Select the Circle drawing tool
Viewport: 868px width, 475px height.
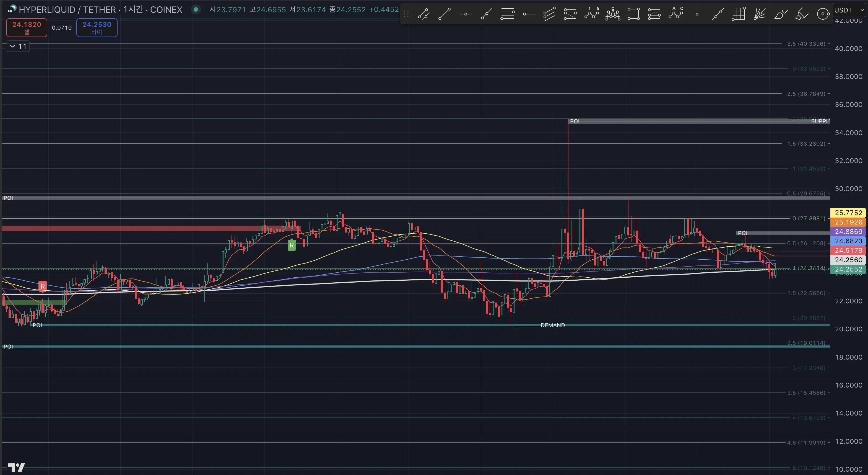click(x=823, y=14)
